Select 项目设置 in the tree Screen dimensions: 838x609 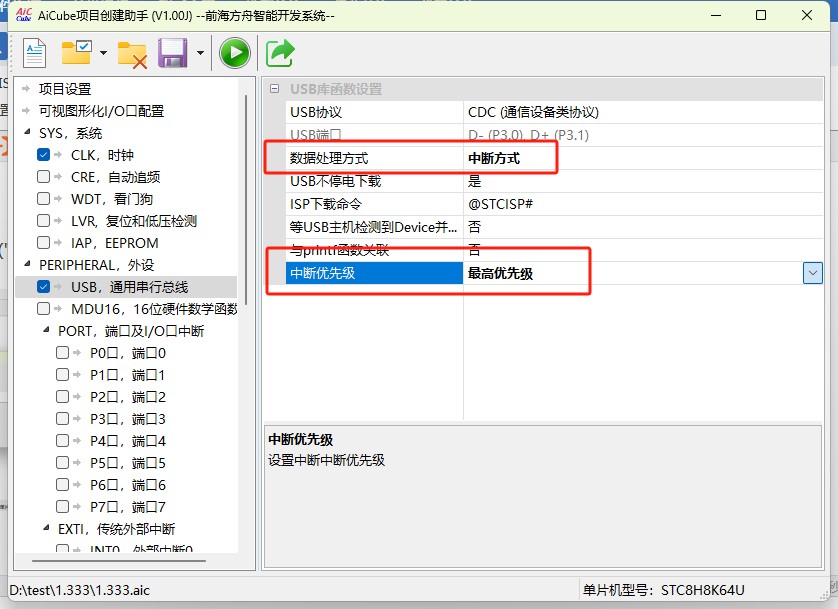pyautogui.click(x=65, y=89)
